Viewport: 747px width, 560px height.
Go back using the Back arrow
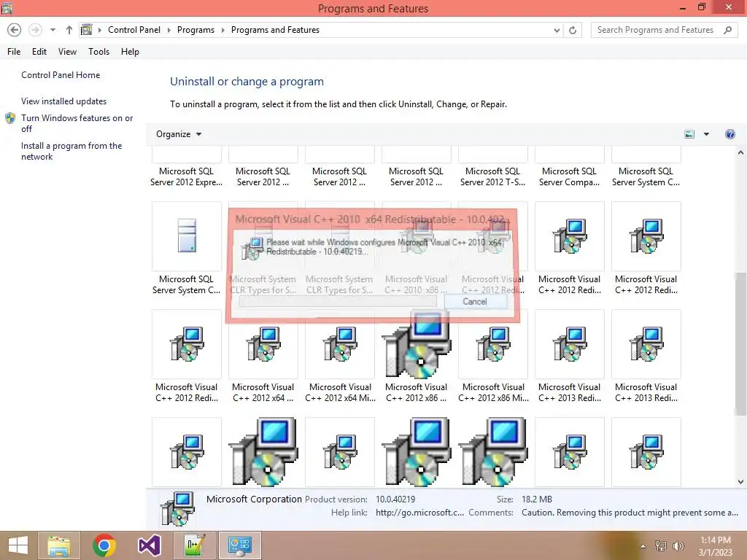pos(15,30)
